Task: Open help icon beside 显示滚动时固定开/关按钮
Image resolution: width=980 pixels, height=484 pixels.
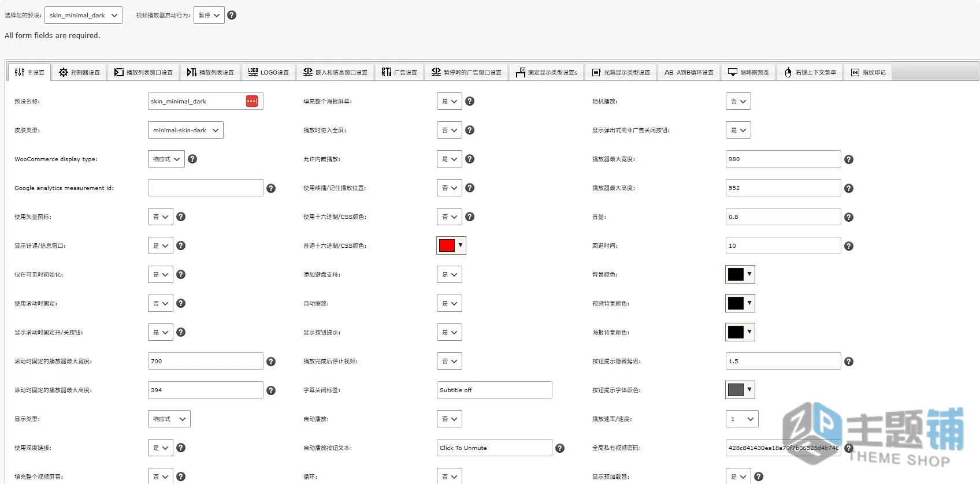Action: 181,332
